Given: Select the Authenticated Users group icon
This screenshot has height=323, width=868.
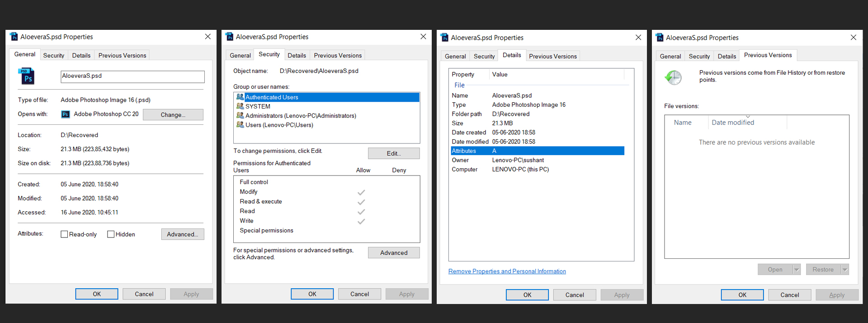Looking at the screenshot, I should (x=240, y=97).
